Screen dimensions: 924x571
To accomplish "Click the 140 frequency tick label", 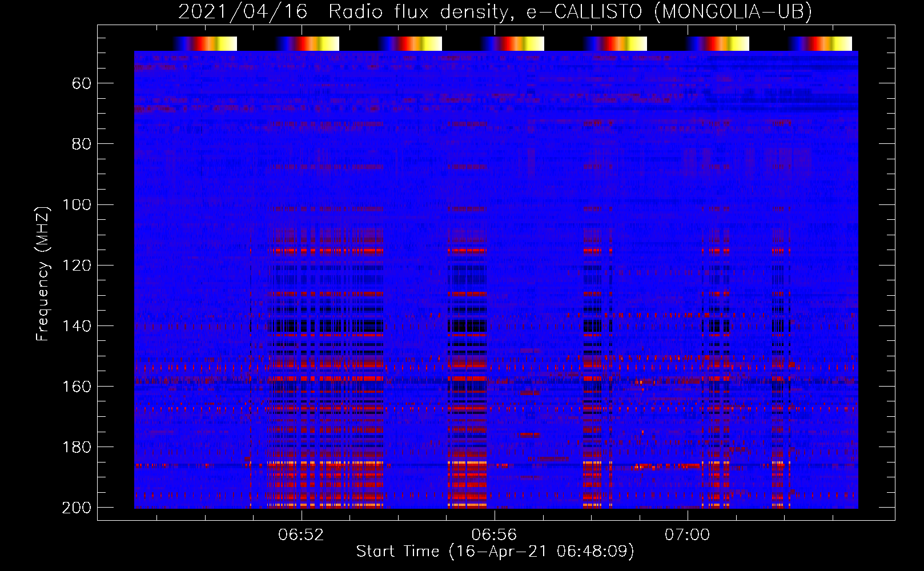I will (x=77, y=326).
